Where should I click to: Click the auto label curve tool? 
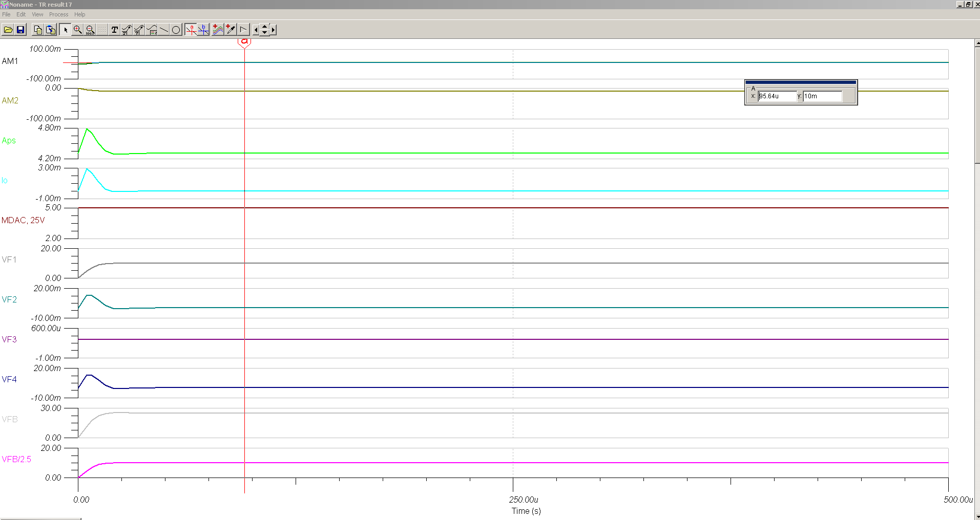(127, 30)
